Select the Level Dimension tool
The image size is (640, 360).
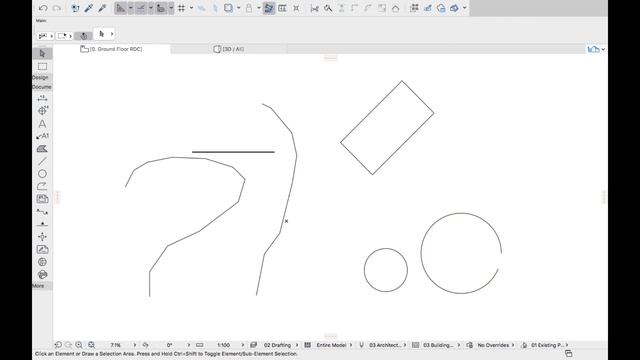tap(42, 111)
